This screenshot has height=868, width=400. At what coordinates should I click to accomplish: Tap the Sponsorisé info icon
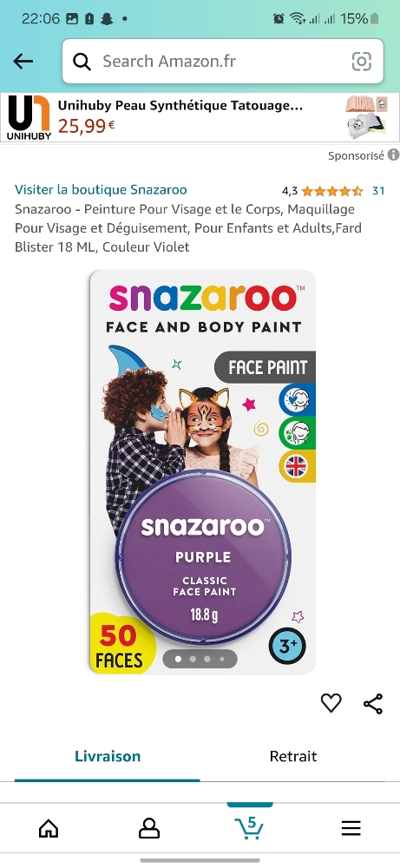(x=393, y=155)
